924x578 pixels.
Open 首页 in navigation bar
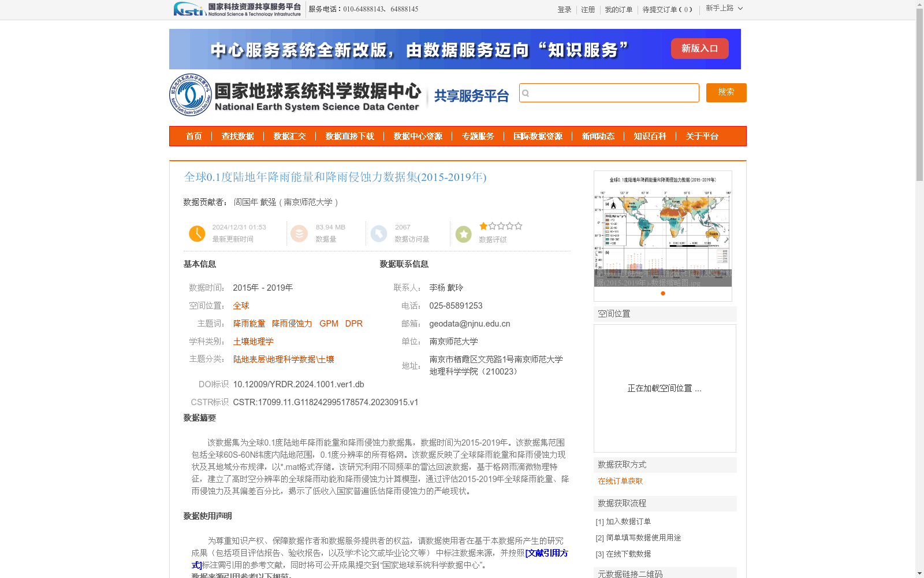(x=194, y=136)
